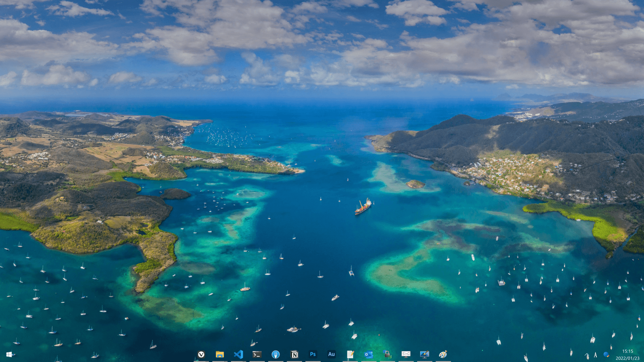Open the notepad-with-pencil app icon
Viewport: 644px width, 362px height.
350,354
